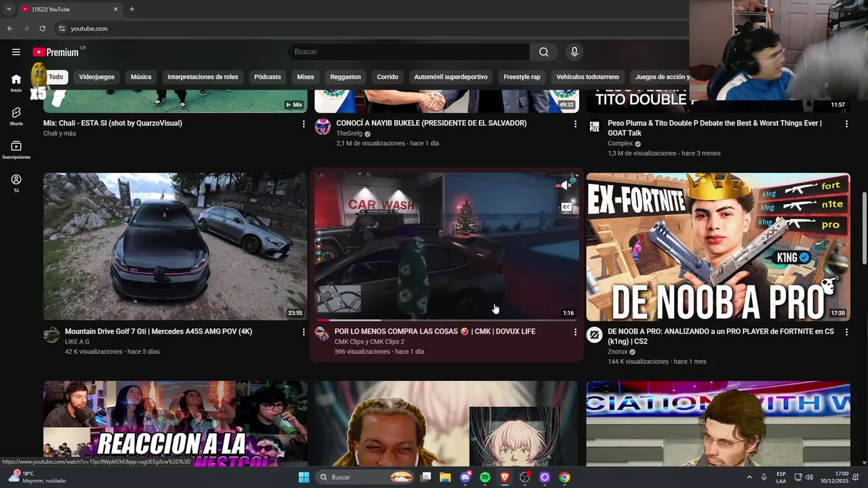
Task: Visit the LIKE A G channel link
Action: [x=77, y=342]
